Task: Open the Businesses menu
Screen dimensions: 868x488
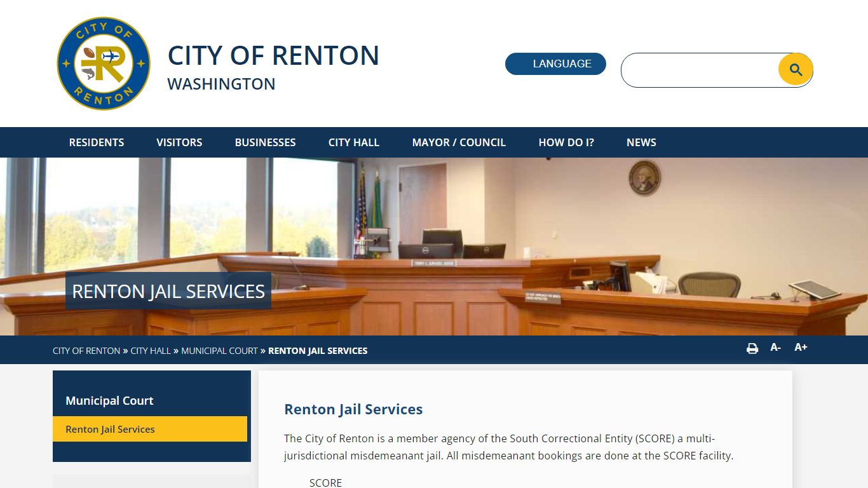Action: [x=265, y=142]
